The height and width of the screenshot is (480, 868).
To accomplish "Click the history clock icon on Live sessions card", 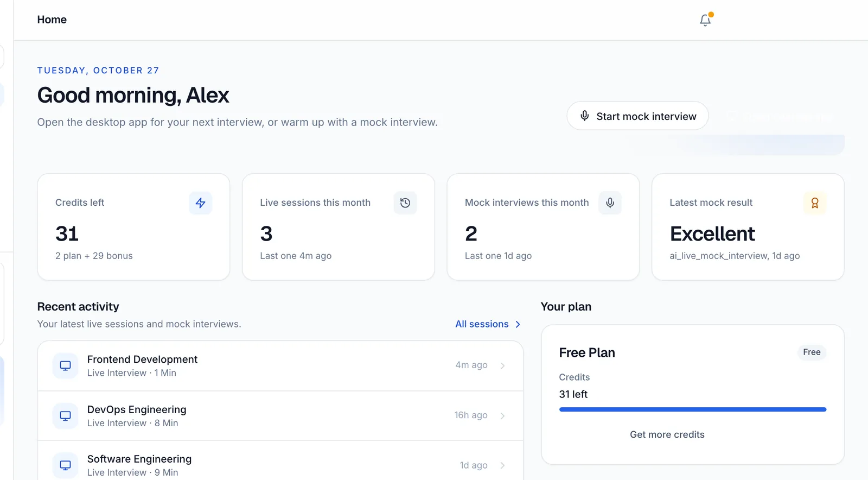I will (x=405, y=203).
